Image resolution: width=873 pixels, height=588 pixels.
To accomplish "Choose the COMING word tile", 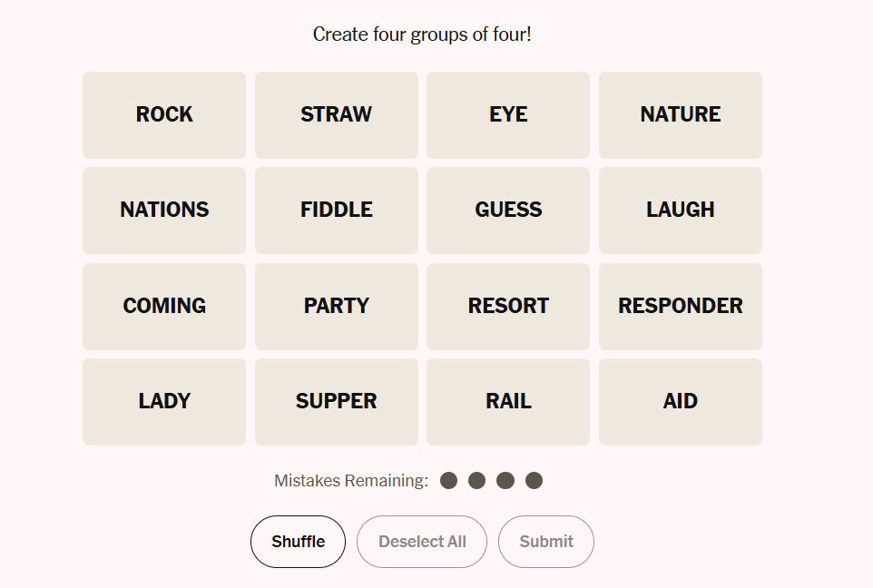I will (x=164, y=307).
